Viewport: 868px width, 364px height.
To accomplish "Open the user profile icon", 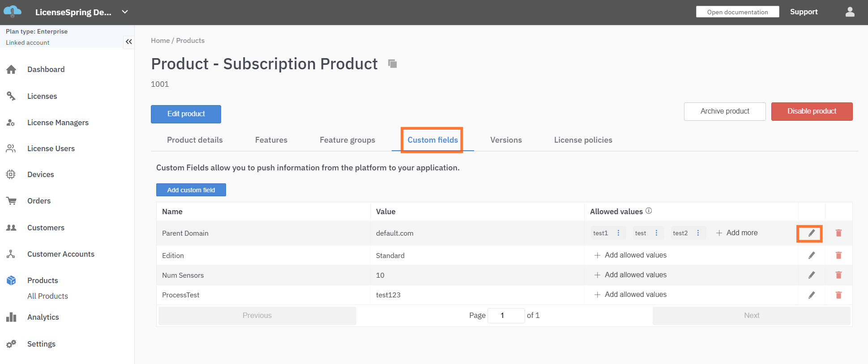I will pyautogui.click(x=850, y=12).
